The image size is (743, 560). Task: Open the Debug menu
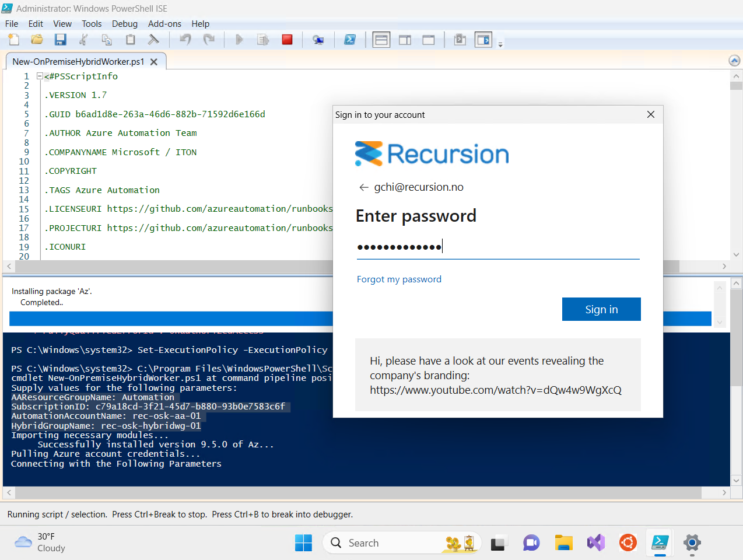124,24
